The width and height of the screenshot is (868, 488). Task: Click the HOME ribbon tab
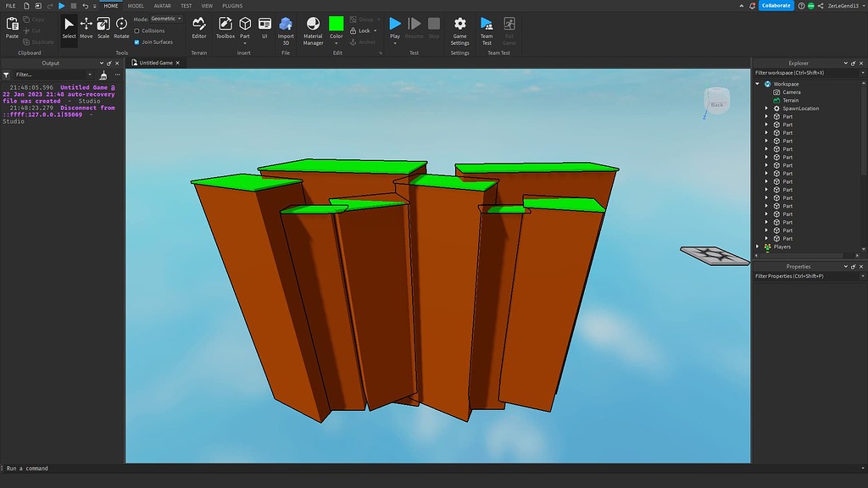(x=111, y=6)
